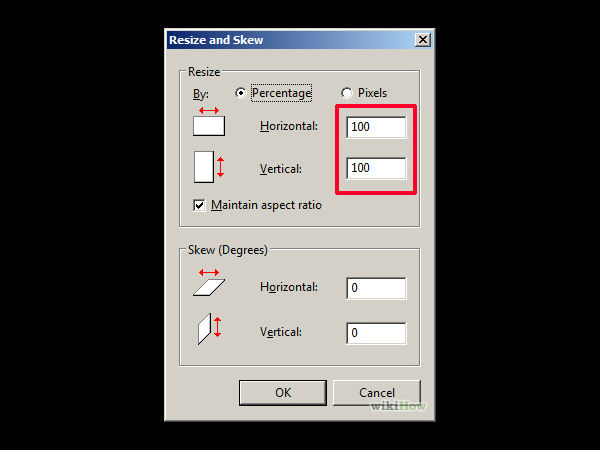Click into the Skew Vertical degrees field

pyautogui.click(x=376, y=332)
